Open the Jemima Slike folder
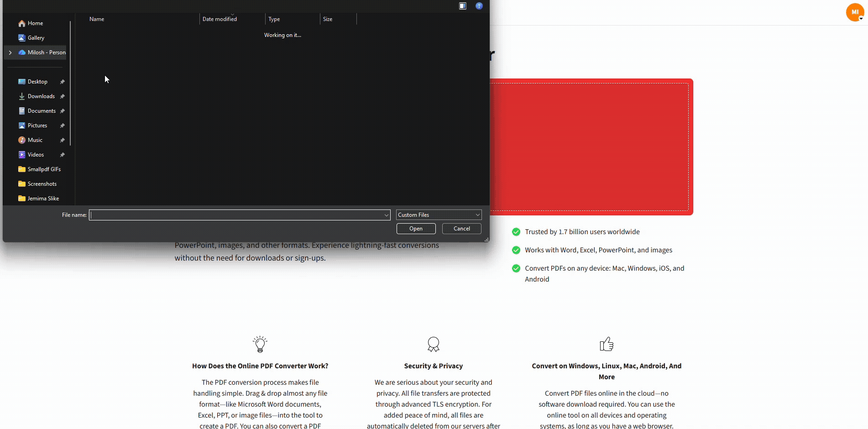The height and width of the screenshot is (429, 868). (43, 198)
